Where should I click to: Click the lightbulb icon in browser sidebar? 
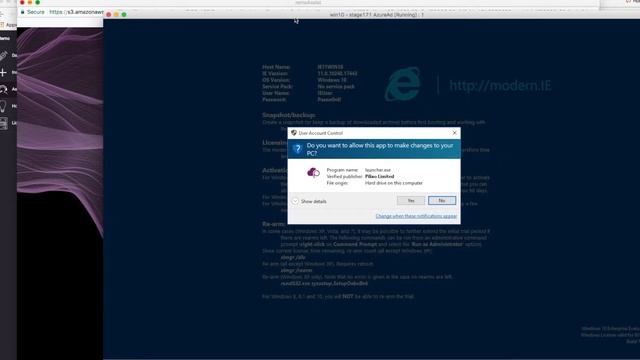3,106
